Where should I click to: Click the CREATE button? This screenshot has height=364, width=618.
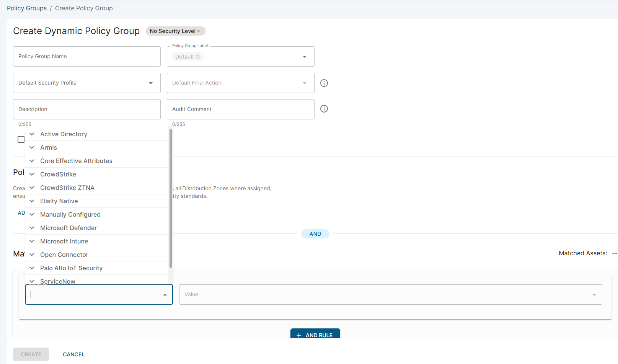tap(31, 354)
